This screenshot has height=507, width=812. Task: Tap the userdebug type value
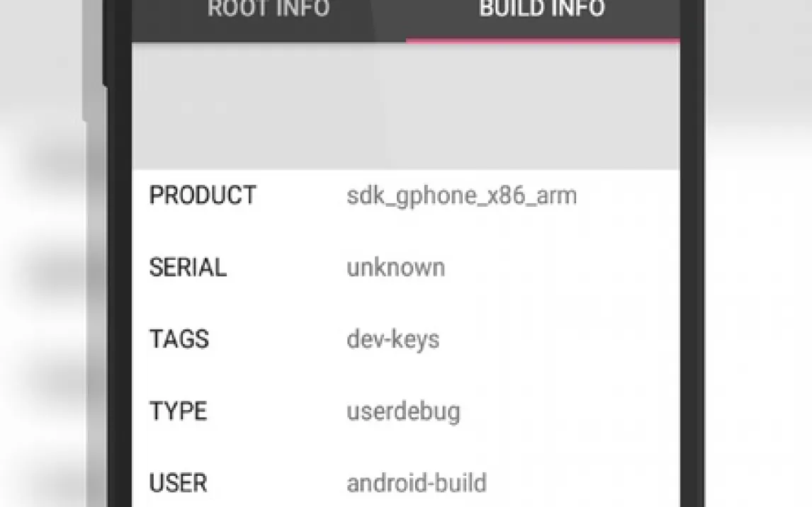(403, 411)
